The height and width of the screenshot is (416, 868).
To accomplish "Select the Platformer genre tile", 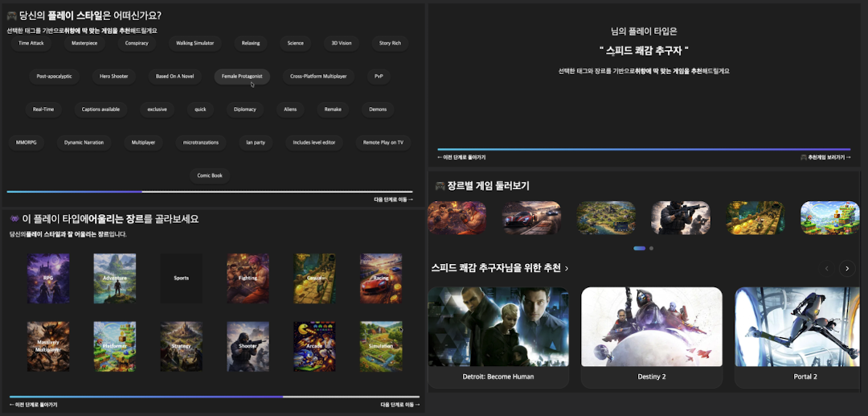I will (x=115, y=346).
